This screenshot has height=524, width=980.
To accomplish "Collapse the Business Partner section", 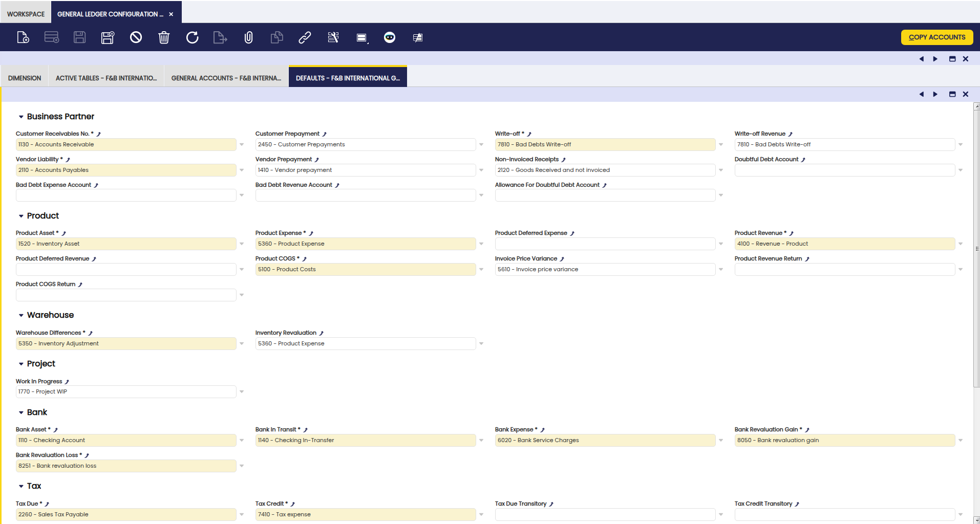I will [x=21, y=117].
